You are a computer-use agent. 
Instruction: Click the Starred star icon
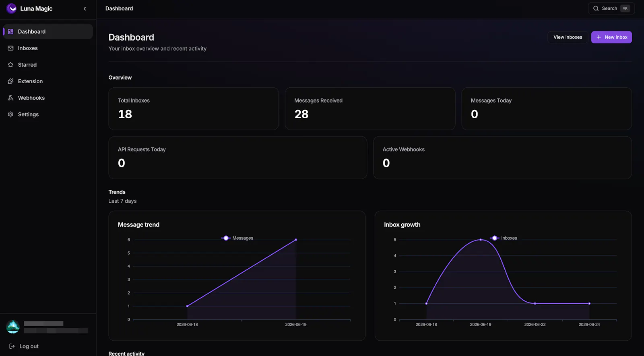pyautogui.click(x=10, y=65)
